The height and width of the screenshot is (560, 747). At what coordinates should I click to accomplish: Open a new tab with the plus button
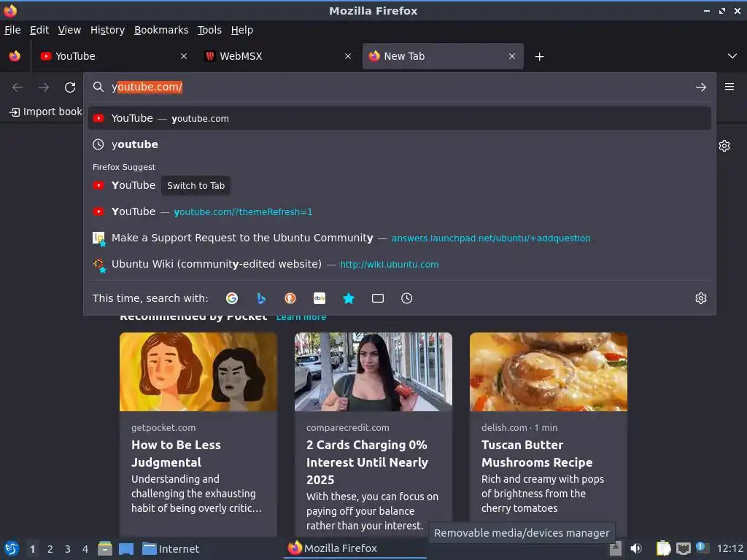point(539,57)
